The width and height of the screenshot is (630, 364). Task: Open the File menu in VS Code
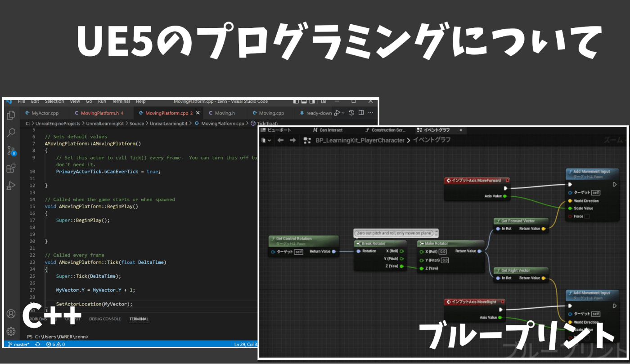[x=22, y=102]
